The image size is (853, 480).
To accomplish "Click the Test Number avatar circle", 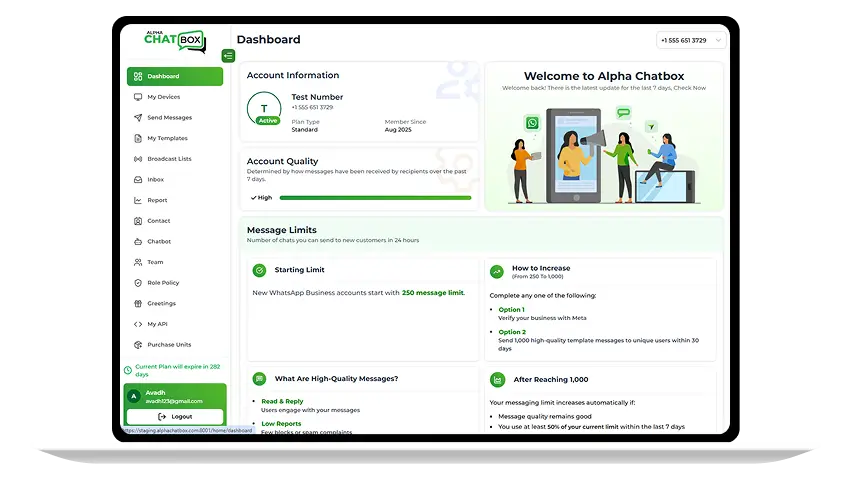I will pyautogui.click(x=264, y=109).
